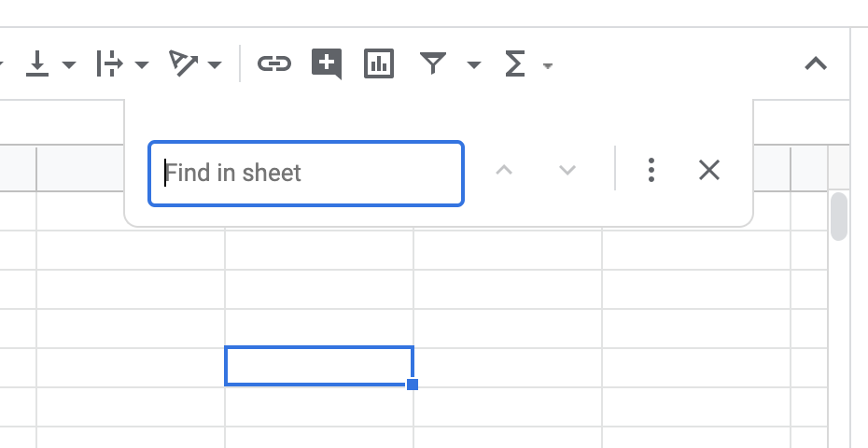Click the insert link icon
This screenshot has height=448, width=868.
click(273, 64)
